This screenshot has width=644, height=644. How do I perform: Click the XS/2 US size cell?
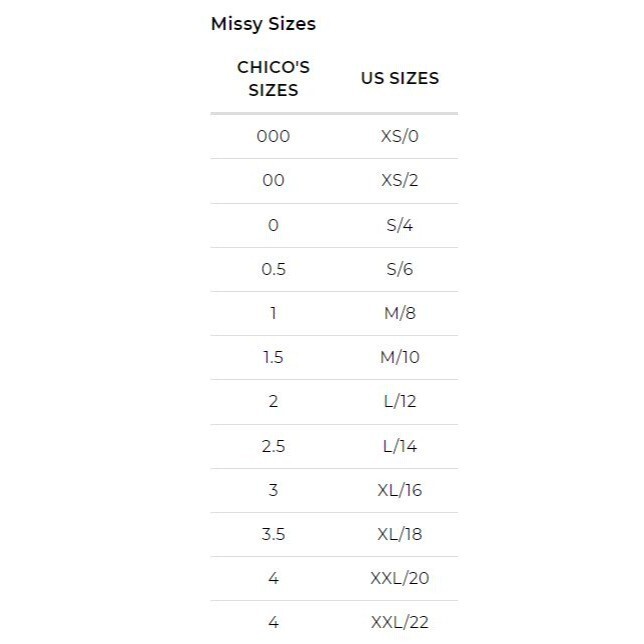tap(400, 180)
